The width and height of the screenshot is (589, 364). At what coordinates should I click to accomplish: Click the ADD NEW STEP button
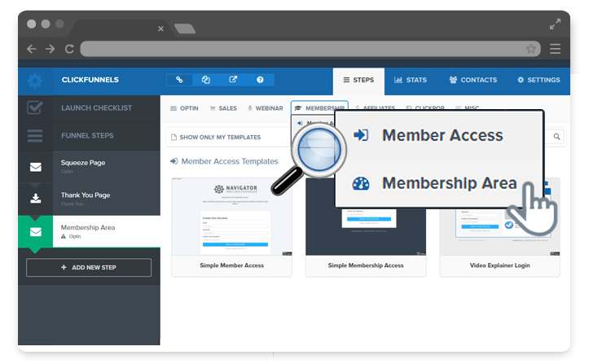tap(89, 267)
